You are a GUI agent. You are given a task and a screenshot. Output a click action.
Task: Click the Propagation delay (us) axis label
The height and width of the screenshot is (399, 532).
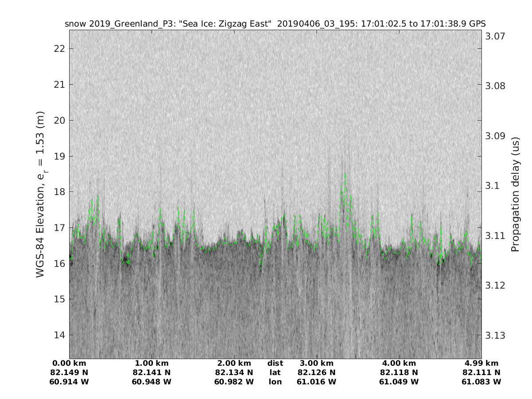coord(515,194)
